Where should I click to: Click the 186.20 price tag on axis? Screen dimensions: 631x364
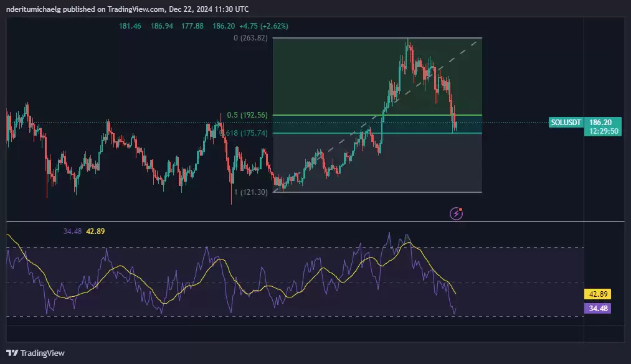603,123
